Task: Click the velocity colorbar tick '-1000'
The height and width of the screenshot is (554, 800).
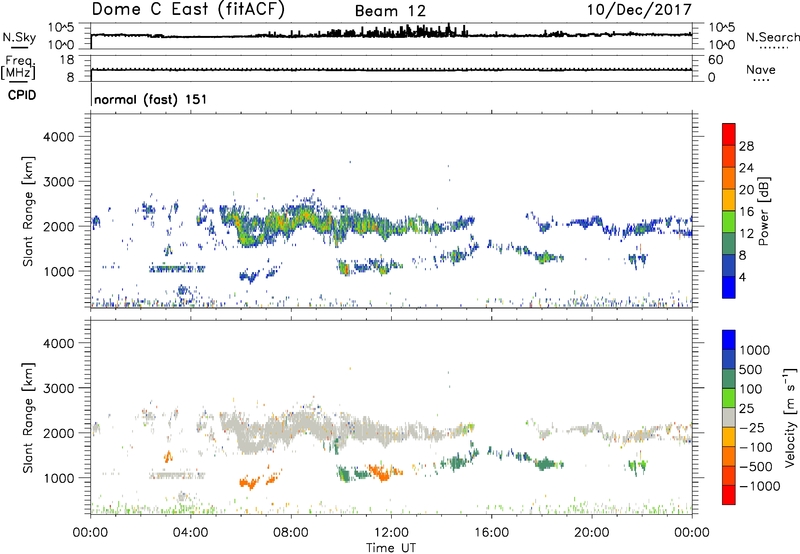Action: point(760,486)
